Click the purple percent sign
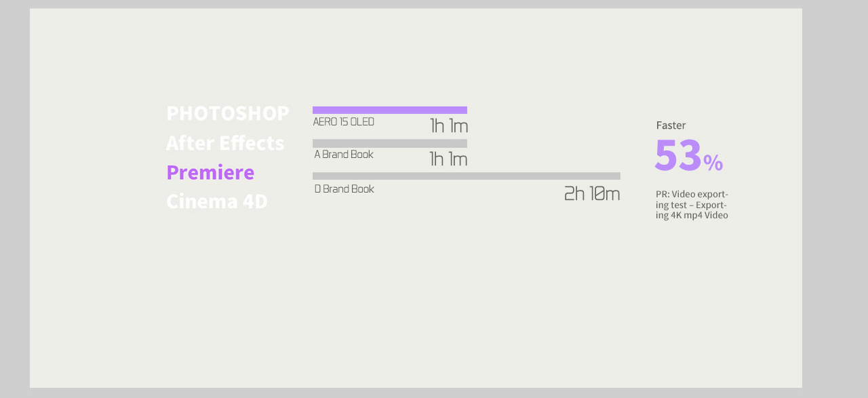 click(x=713, y=163)
